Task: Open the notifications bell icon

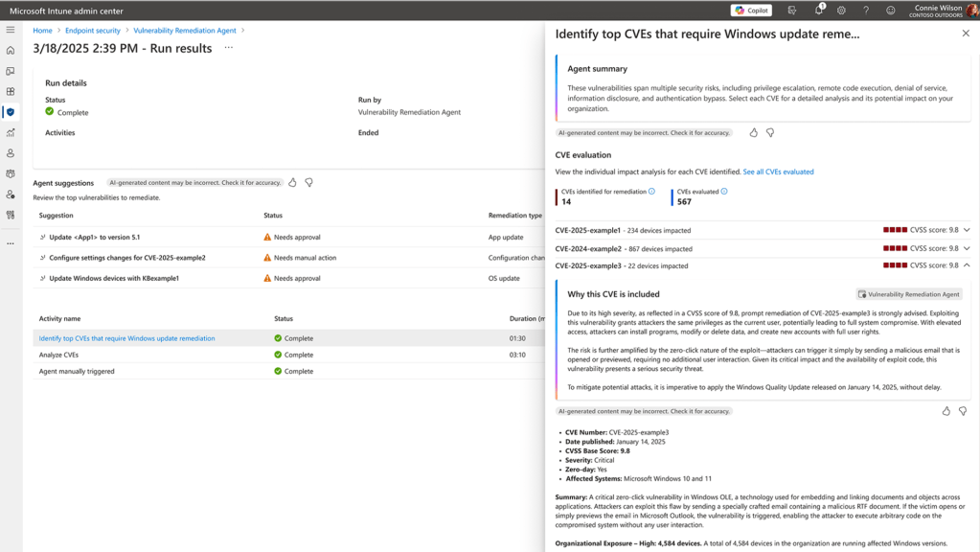Action: [x=818, y=11]
